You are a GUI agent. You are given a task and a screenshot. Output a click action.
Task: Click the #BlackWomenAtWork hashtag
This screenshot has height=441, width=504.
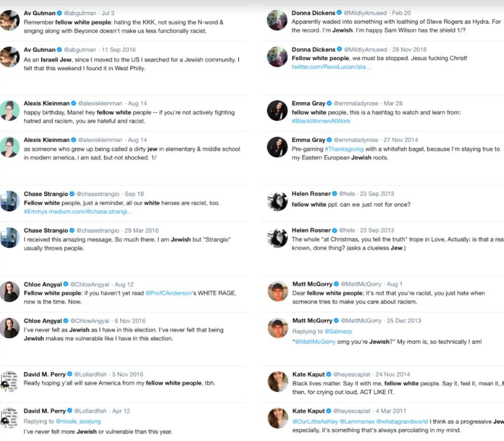(x=322, y=121)
